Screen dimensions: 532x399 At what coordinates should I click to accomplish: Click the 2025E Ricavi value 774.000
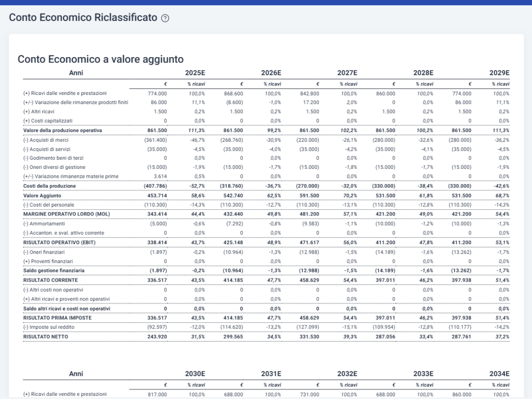coord(157,94)
